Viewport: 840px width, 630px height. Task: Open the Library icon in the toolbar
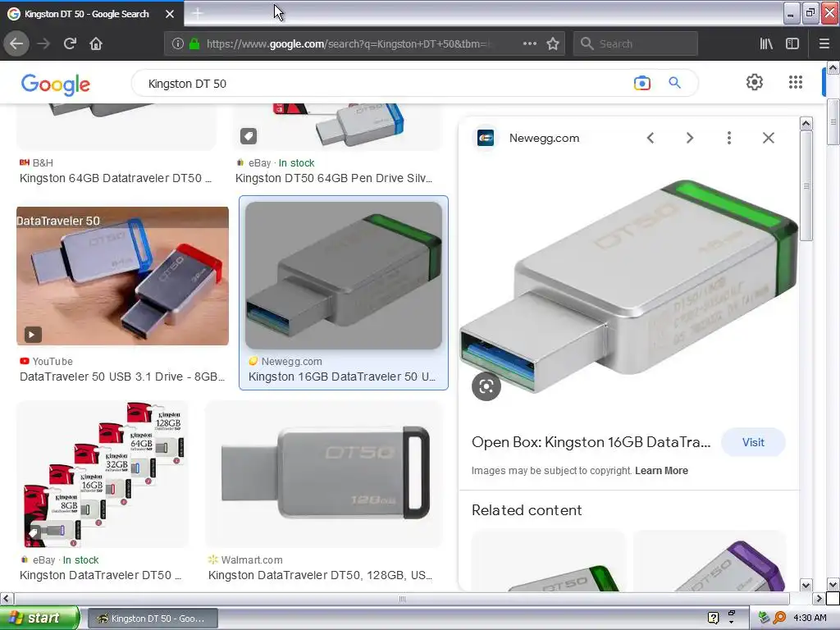tap(766, 43)
